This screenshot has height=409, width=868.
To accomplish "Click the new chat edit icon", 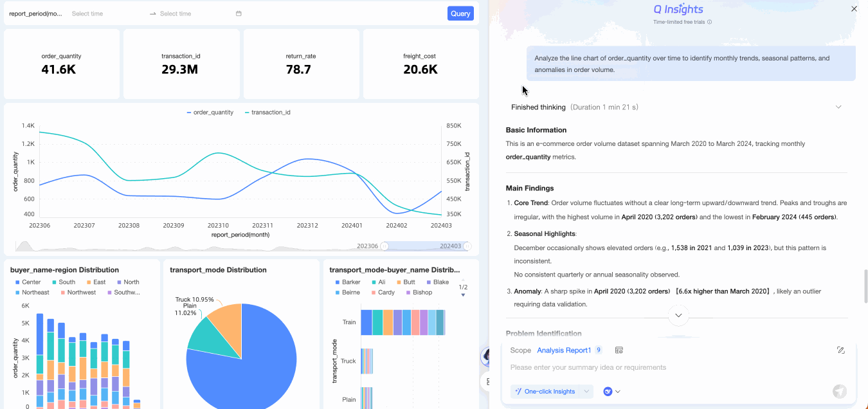I will (840, 350).
